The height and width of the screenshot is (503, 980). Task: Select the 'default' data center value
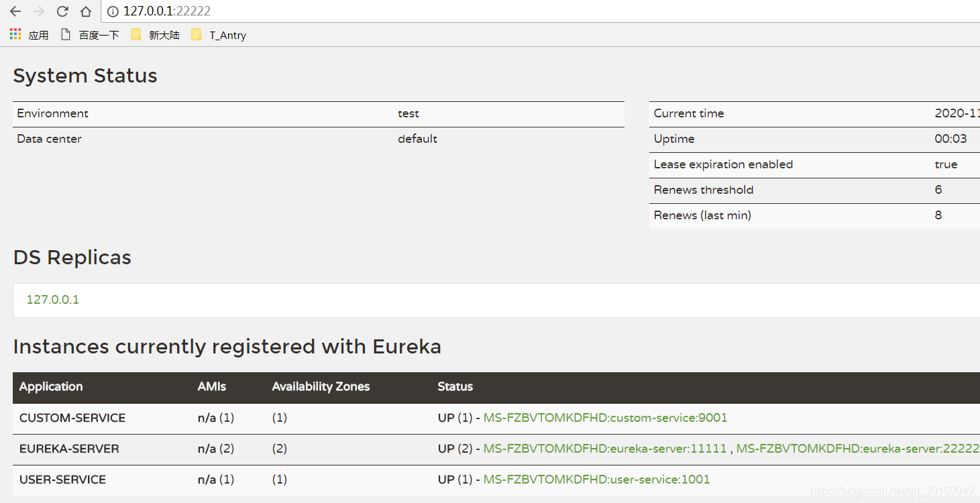tap(417, 139)
